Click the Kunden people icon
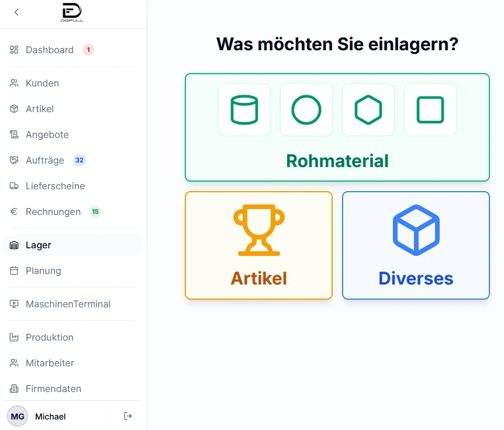Screen dimensions: 504x430 (x=14, y=83)
